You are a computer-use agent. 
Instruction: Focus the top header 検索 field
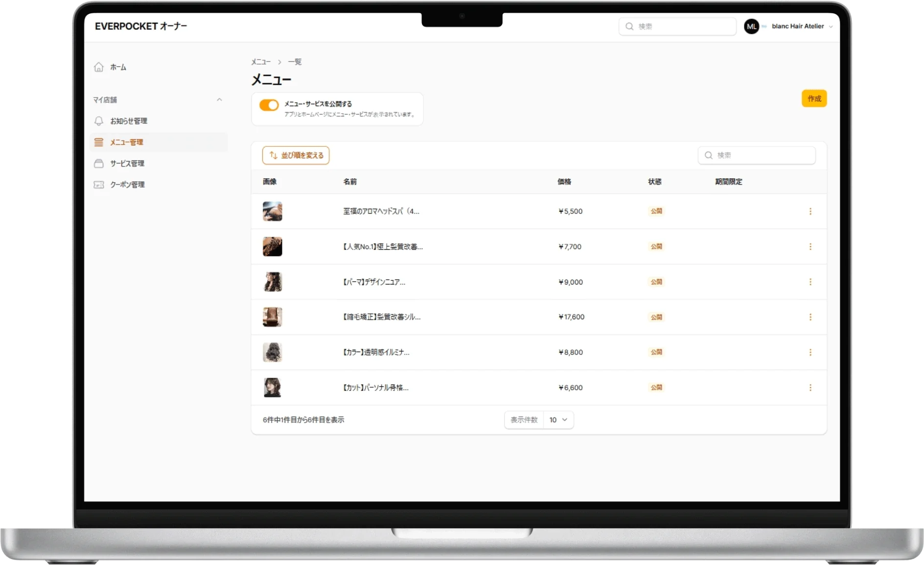click(x=677, y=26)
